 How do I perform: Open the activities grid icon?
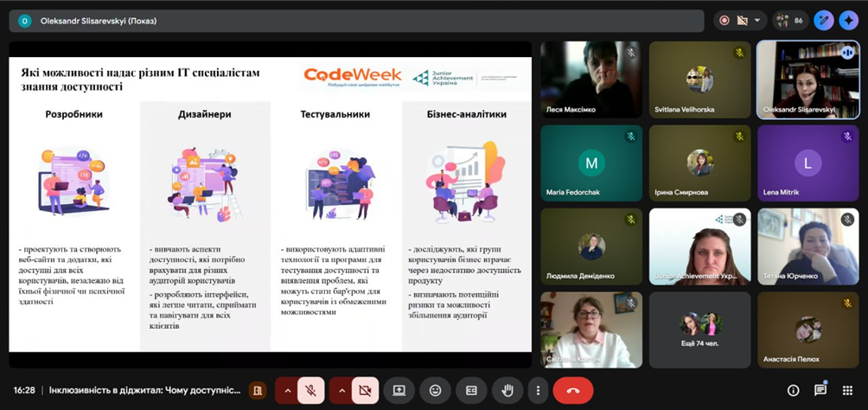click(x=847, y=390)
